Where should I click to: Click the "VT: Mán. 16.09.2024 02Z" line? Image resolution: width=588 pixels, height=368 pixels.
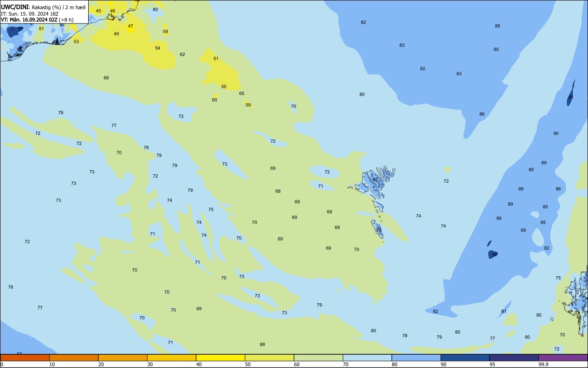[29, 20]
